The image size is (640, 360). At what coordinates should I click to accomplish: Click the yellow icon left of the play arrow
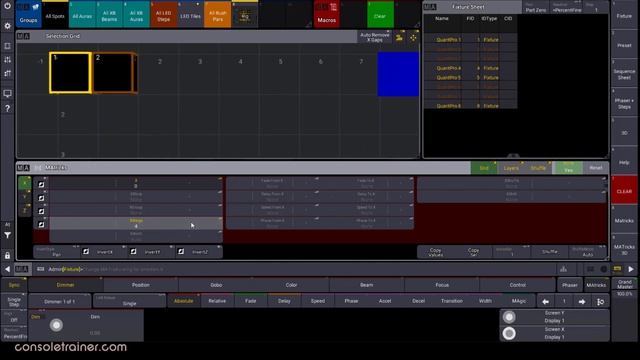pyautogui.click(x=617, y=269)
